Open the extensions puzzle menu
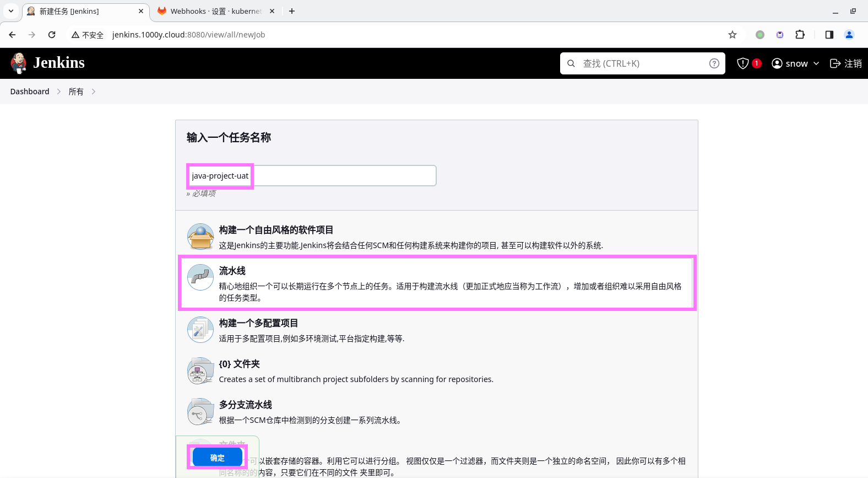This screenshot has width=868, height=478. tap(800, 35)
